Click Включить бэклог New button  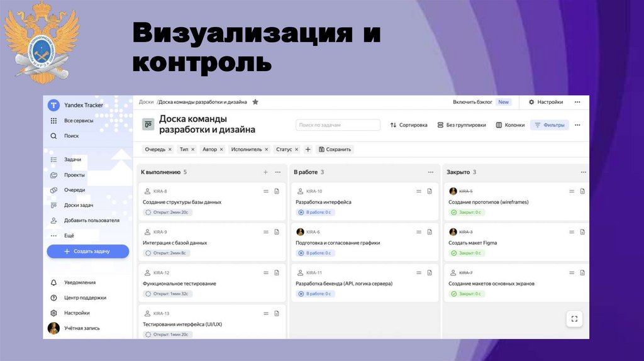pyautogui.click(x=482, y=102)
